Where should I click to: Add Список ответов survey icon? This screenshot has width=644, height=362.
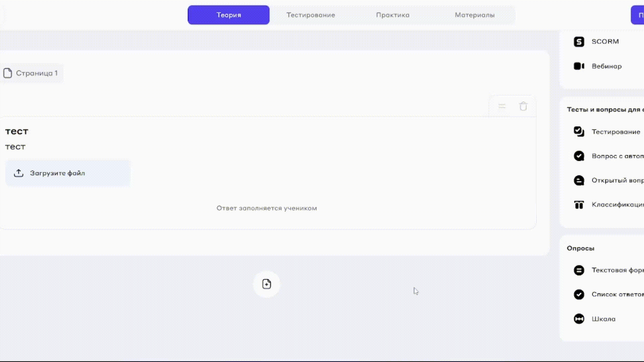(579, 295)
